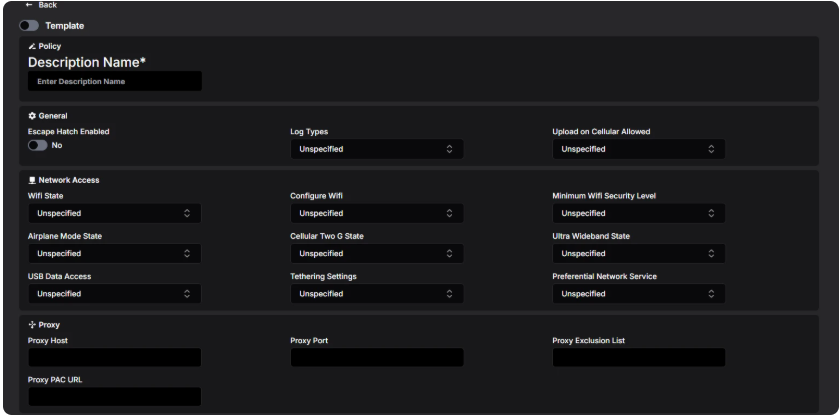Viewport: 839px width, 417px height.
Task: Click the Tethering Settings label
Action: coord(323,277)
